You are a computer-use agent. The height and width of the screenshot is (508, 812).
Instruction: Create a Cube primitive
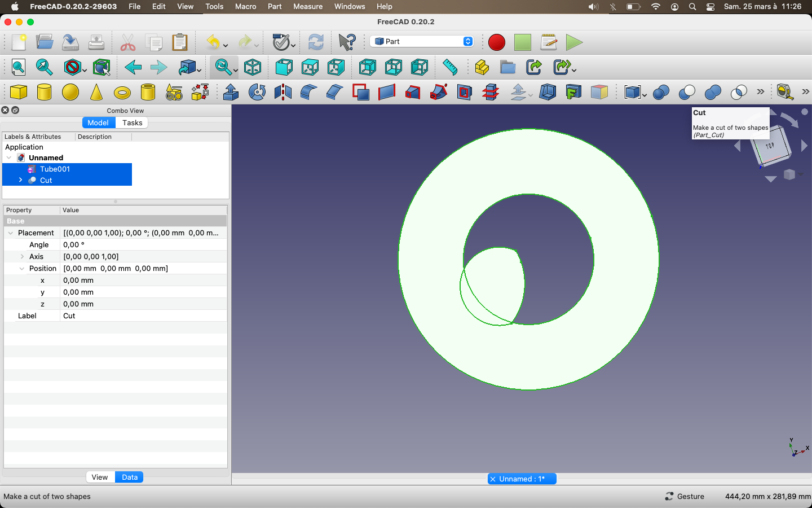(x=19, y=92)
